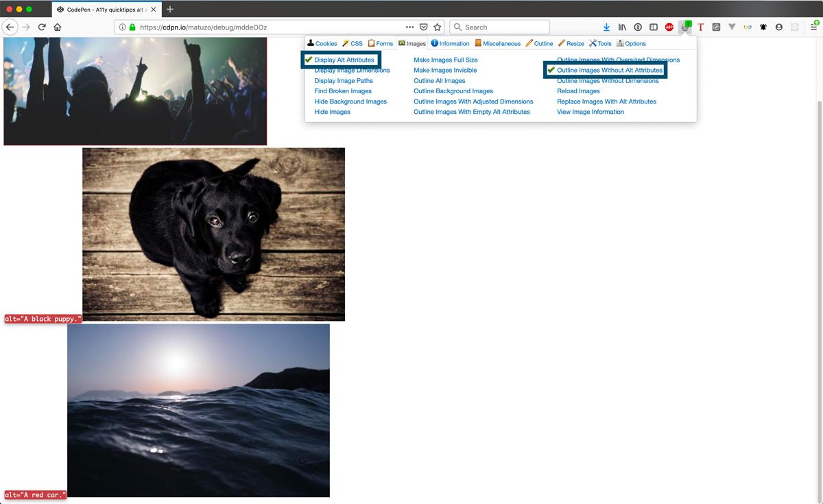Image resolution: width=823 pixels, height=504 pixels.
Task: Switch to the Miscellaneous tab
Action: click(498, 43)
